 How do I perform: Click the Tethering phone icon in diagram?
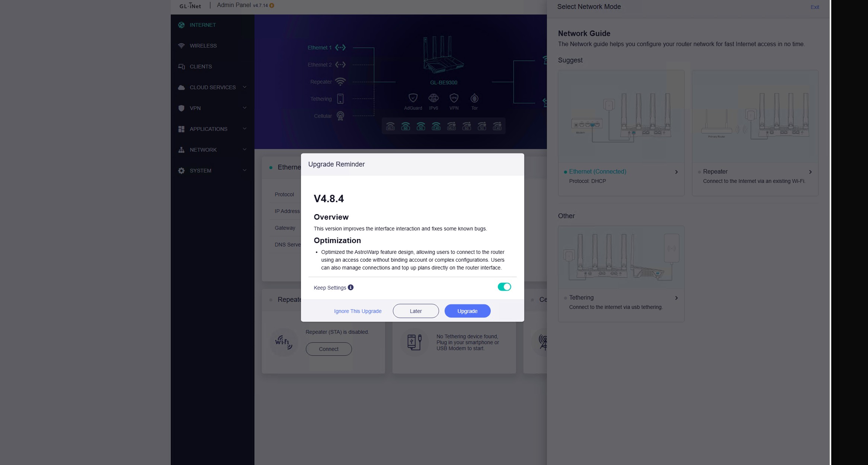[340, 99]
